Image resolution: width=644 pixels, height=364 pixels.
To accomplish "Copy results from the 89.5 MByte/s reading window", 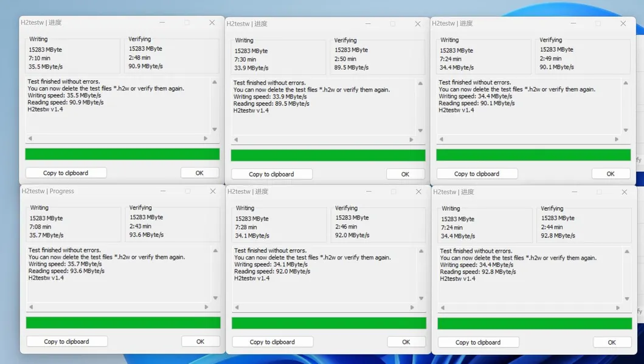I will click(271, 174).
